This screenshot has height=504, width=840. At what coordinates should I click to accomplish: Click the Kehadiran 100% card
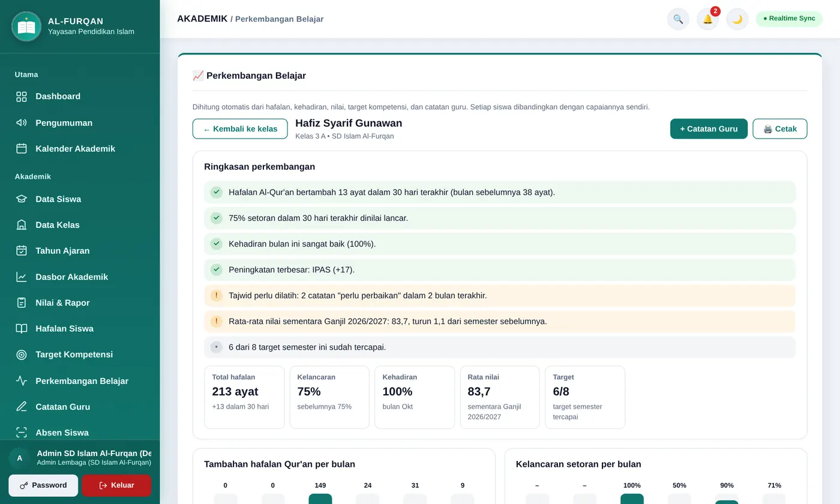[415, 397]
